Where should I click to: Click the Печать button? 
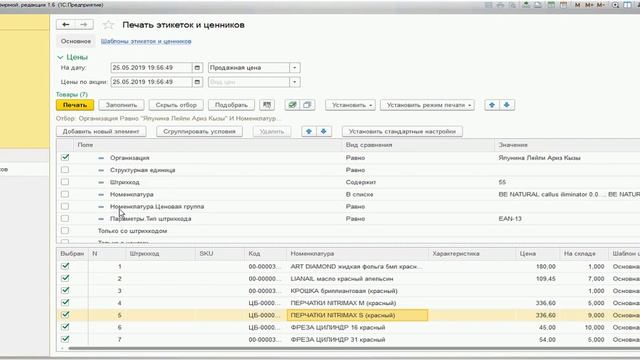(75, 105)
